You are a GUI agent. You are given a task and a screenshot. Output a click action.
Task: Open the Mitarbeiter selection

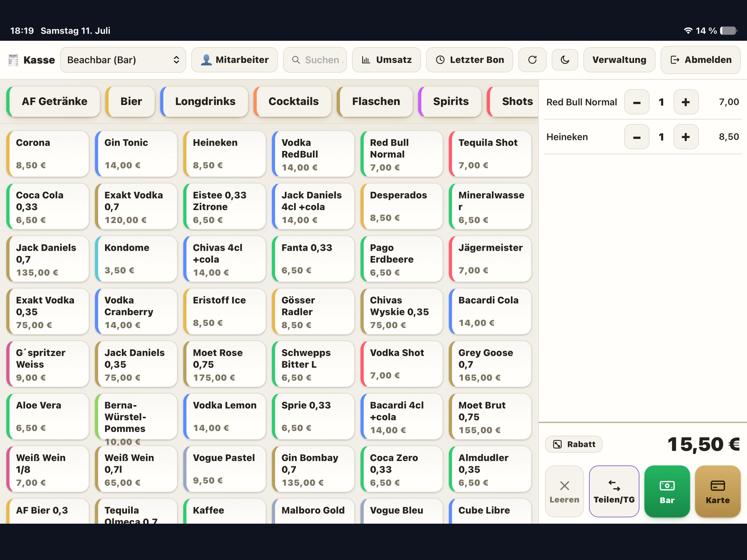coord(234,60)
